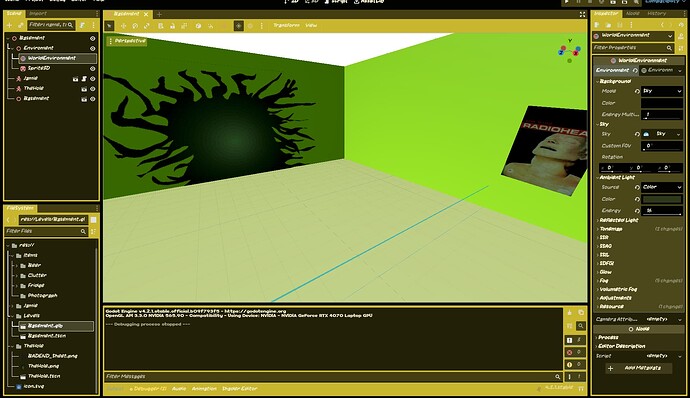Screen dimensions: 690x398
Task: Copy output text using copy icon
Action: click(x=581, y=313)
